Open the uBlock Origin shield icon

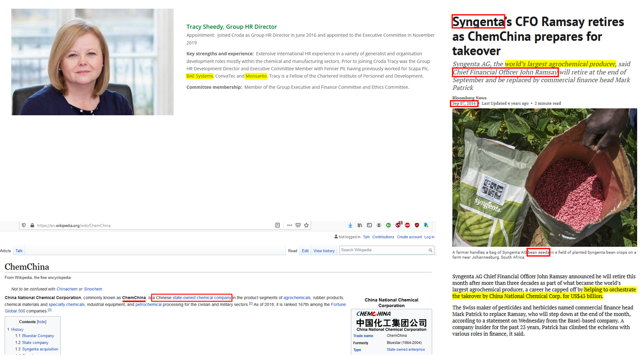coord(417,225)
